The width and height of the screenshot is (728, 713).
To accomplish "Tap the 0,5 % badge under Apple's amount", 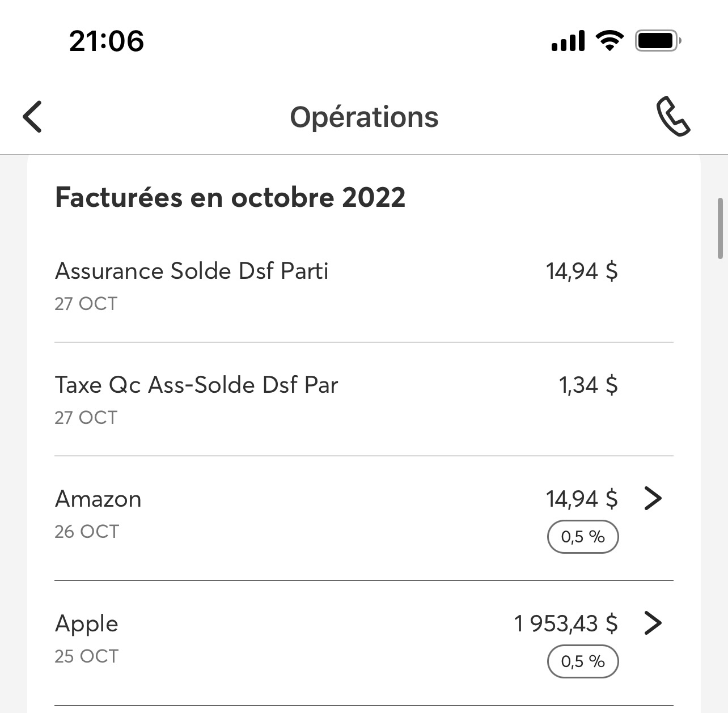I will point(582,661).
